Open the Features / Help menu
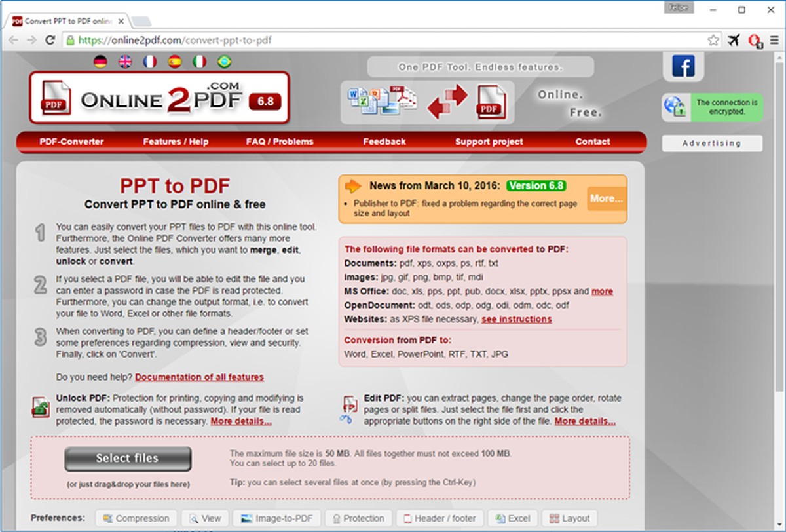 [176, 142]
